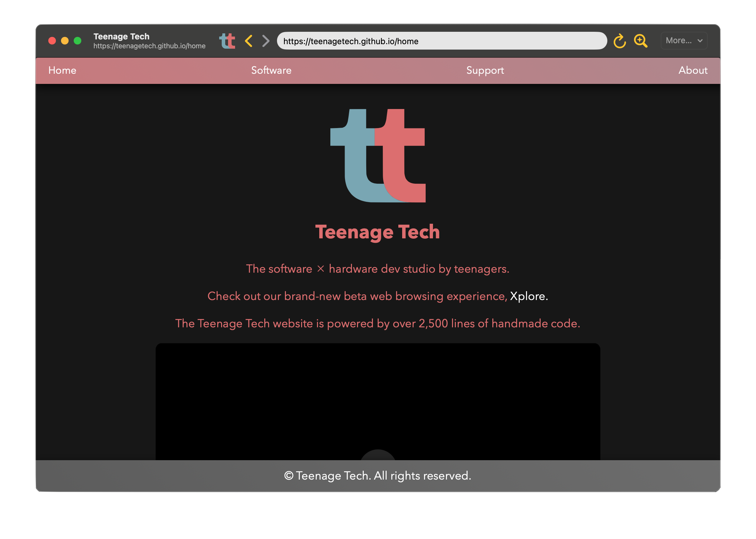This screenshot has width=756, height=539.
Task: Reload the page with the refresh icon
Action: point(620,41)
